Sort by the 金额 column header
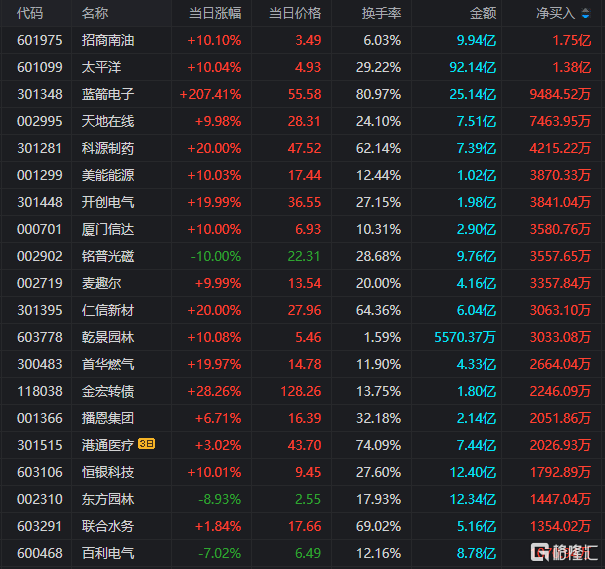Viewport: 605px width, 569px height. point(483,14)
